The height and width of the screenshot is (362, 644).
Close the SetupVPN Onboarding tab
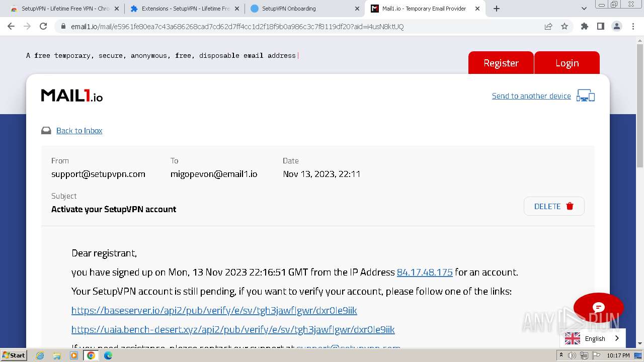point(357,9)
